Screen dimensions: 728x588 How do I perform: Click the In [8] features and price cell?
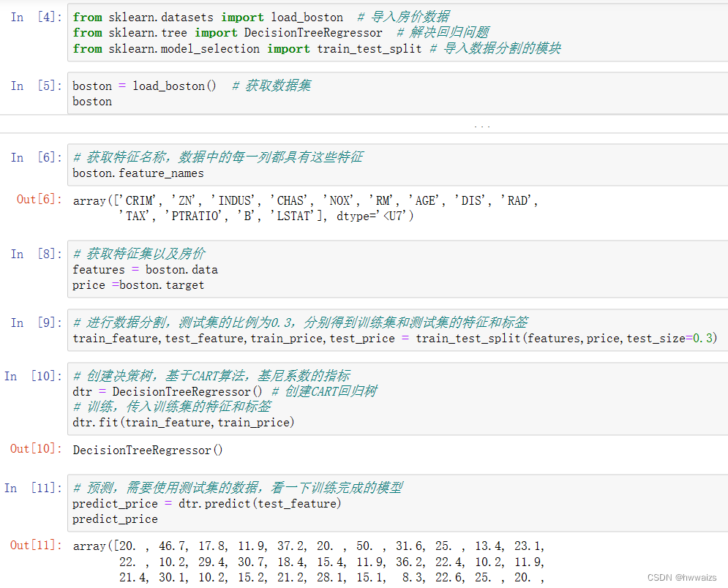(x=397, y=269)
